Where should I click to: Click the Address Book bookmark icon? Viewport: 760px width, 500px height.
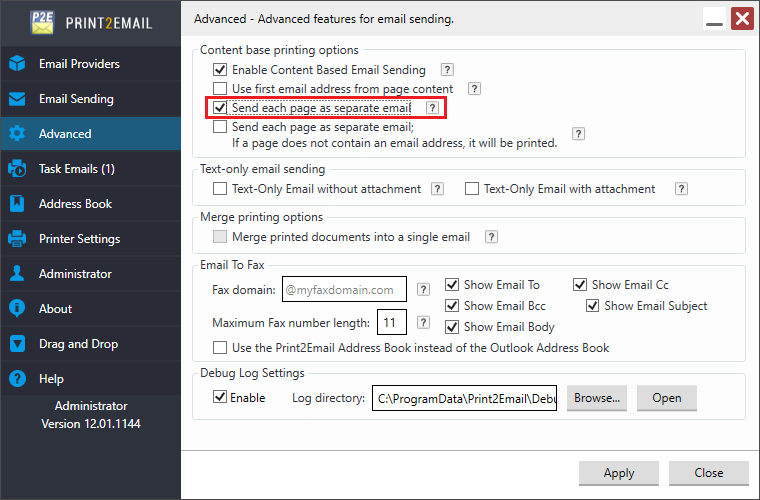point(17,203)
